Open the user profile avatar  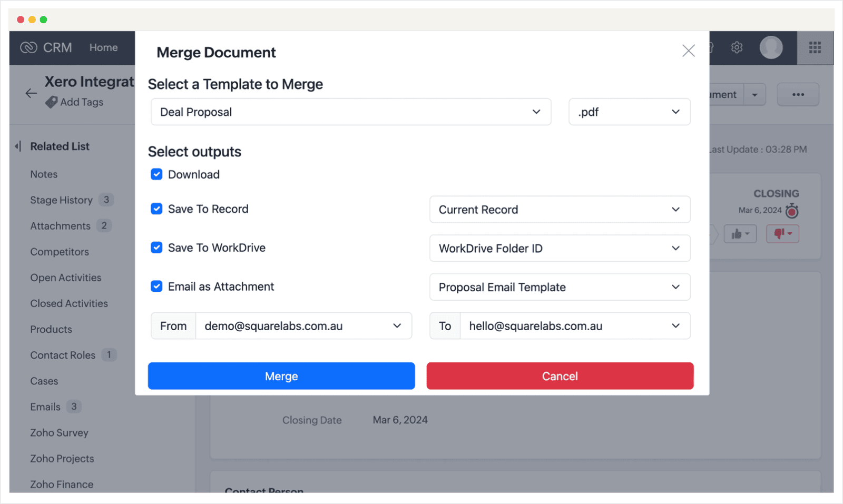(x=771, y=47)
